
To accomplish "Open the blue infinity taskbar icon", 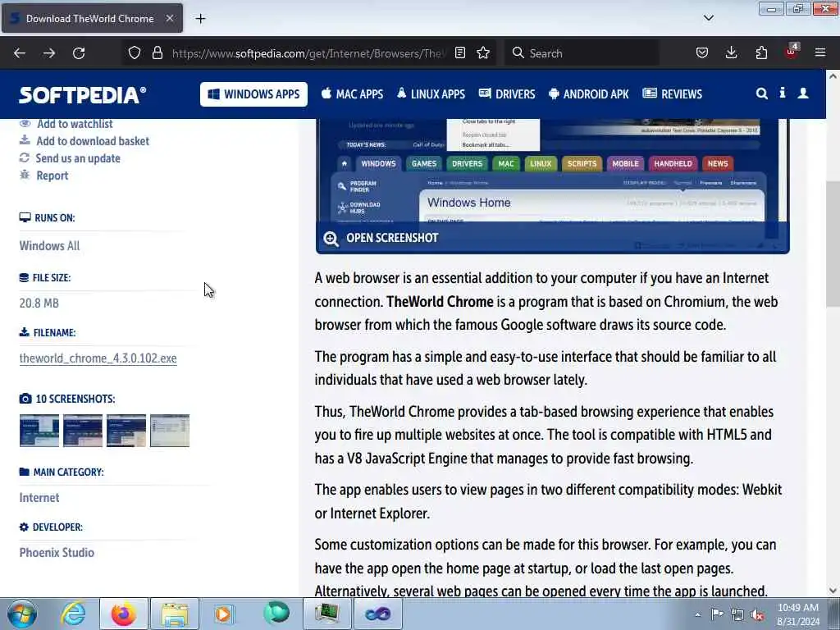I will pyautogui.click(x=377, y=614).
